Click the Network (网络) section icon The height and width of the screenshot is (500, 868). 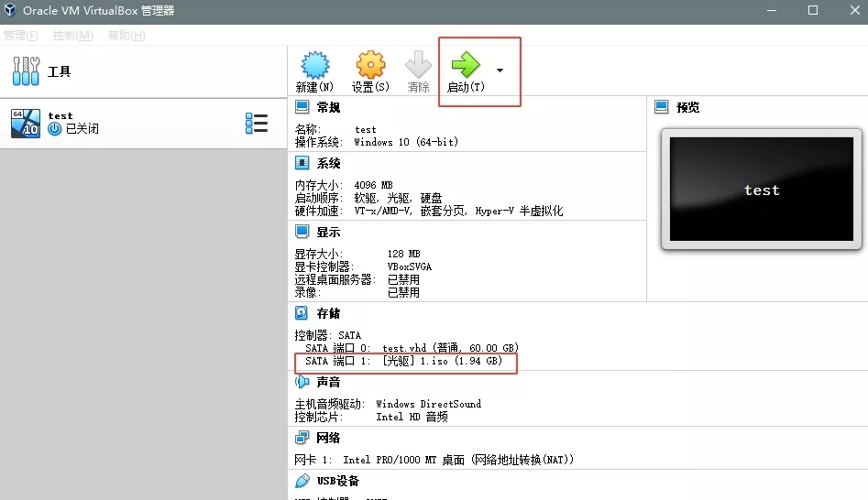(x=302, y=438)
